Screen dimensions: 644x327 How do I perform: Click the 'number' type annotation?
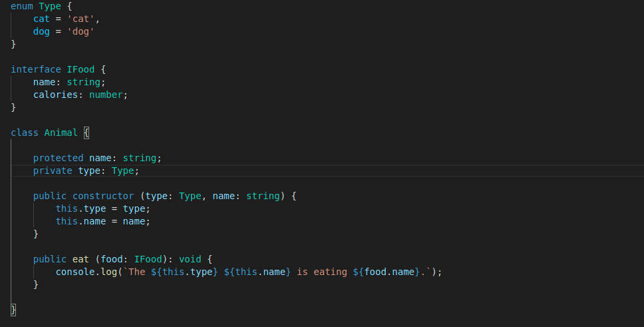tap(106, 95)
